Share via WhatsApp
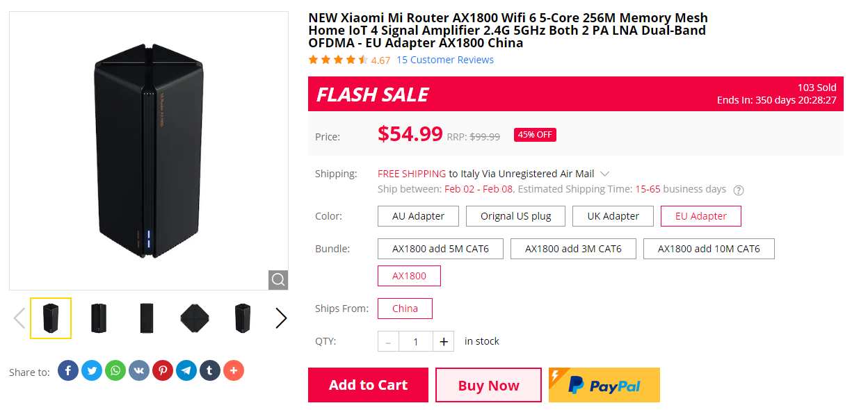 pos(115,370)
